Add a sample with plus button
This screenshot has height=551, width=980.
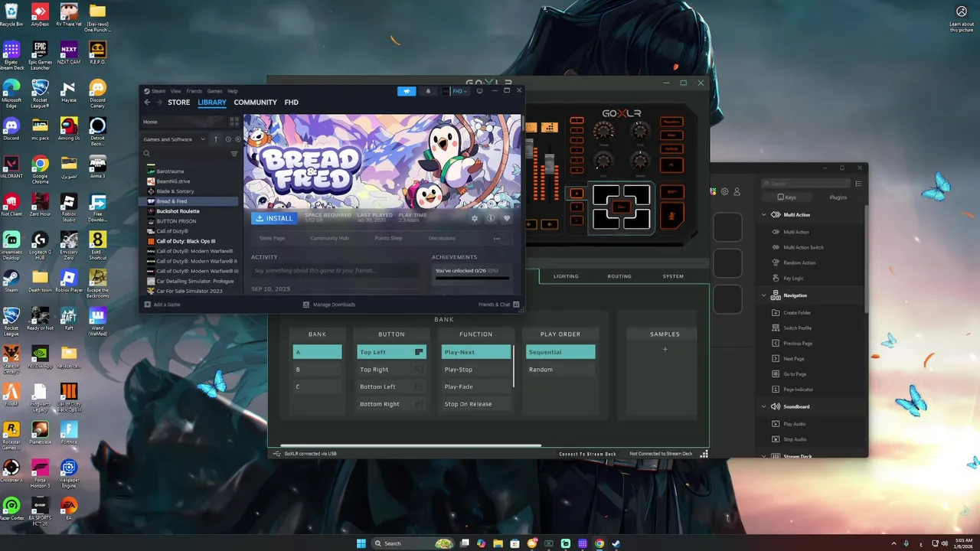(x=665, y=350)
